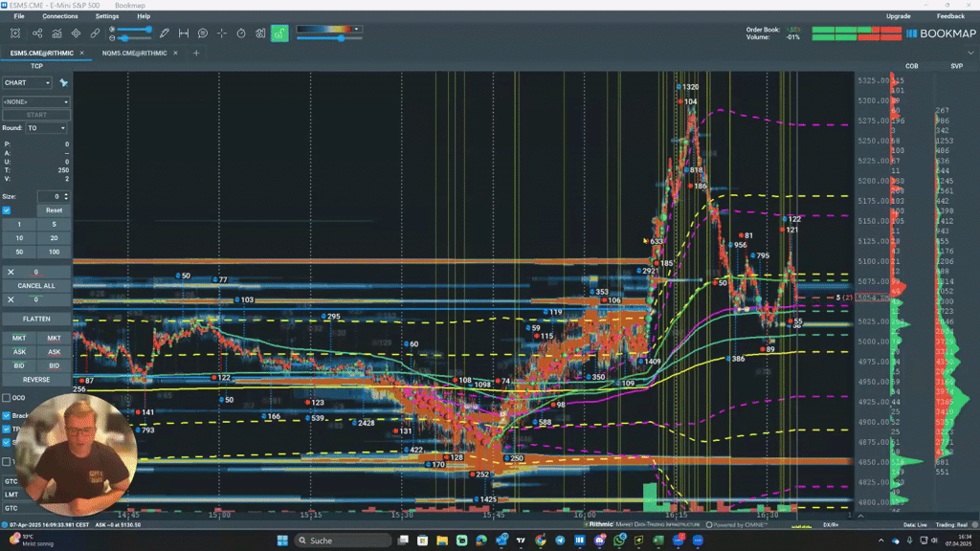
Task: Open the <NONE> dropdown
Action: tap(35, 101)
